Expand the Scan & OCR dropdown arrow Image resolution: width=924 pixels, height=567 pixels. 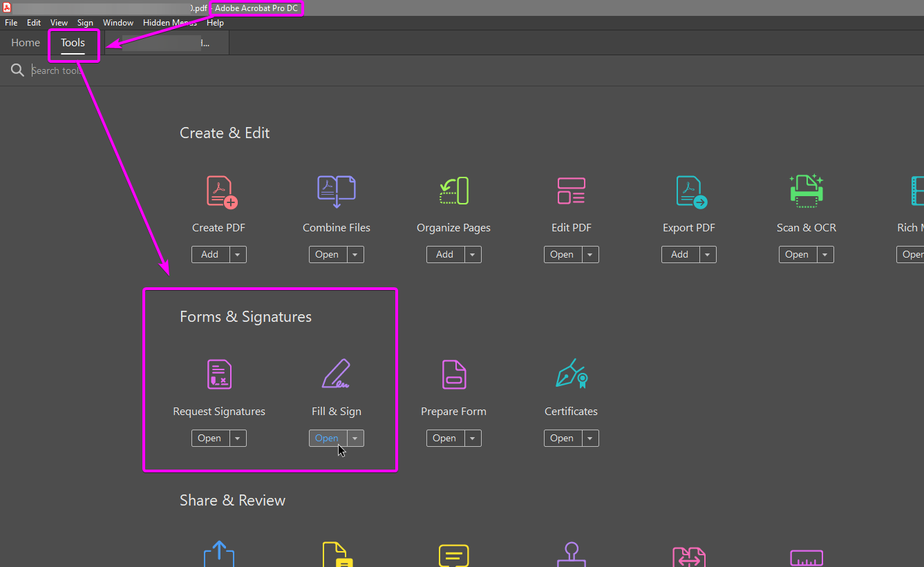(825, 254)
